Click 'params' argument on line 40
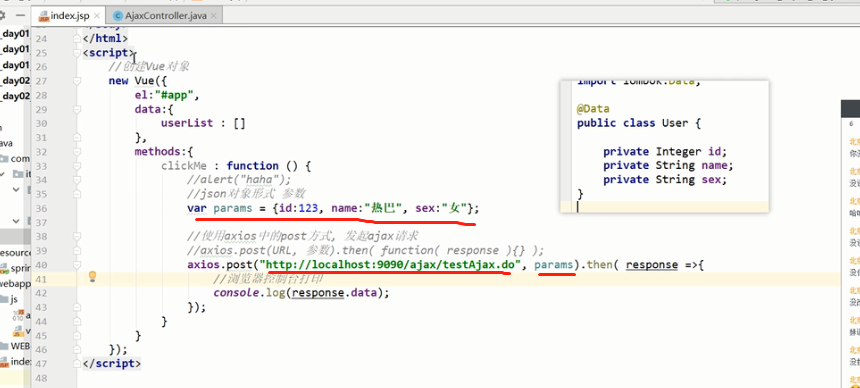The image size is (860, 388). 554,265
